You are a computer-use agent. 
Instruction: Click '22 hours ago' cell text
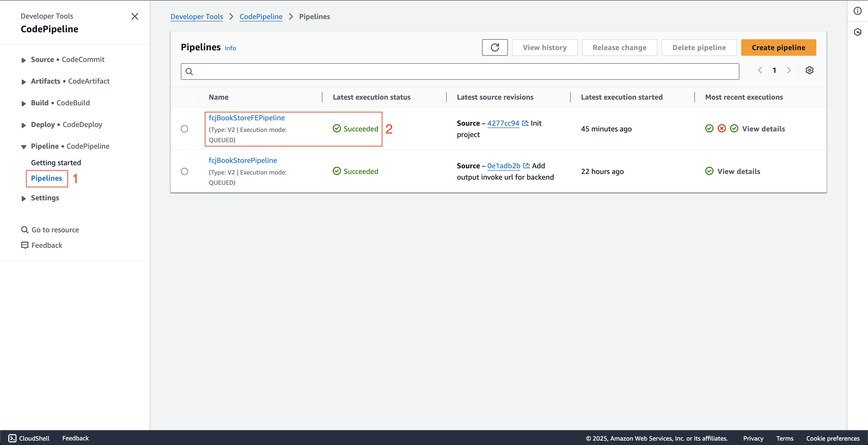click(x=602, y=171)
